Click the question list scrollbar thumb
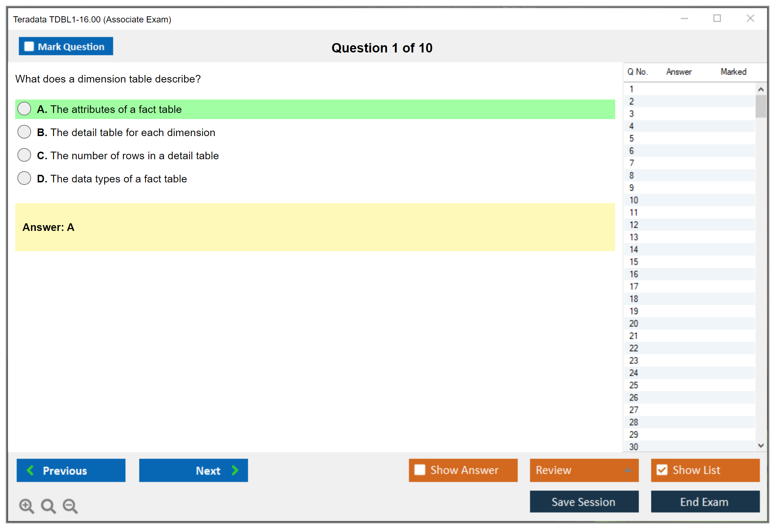The height and width of the screenshot is (532, 778). point(761,106)
